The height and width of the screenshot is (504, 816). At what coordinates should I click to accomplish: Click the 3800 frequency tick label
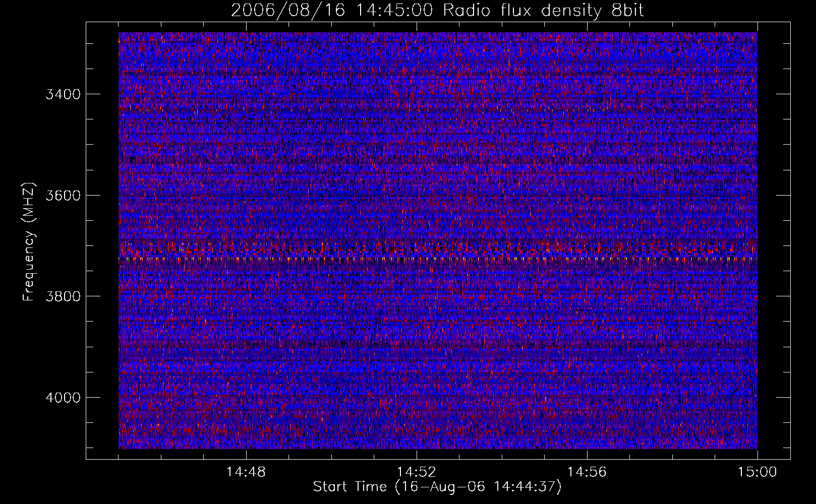point(63,296)
